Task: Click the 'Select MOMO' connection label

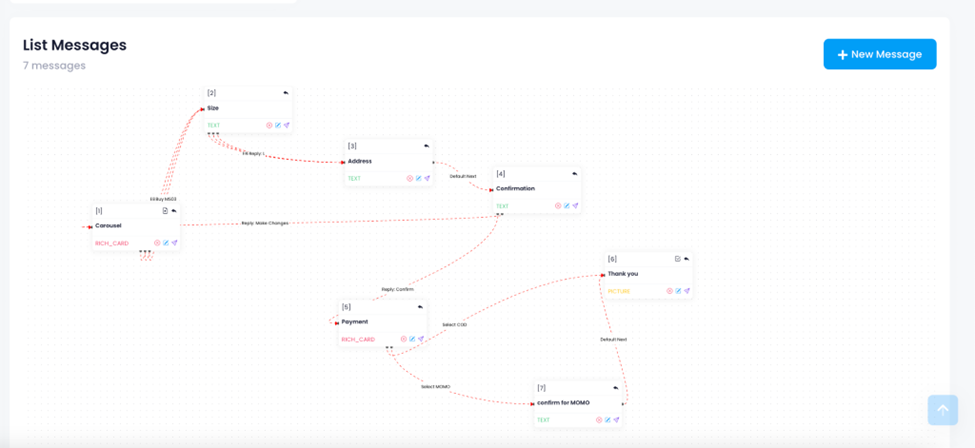Action: (435, 386)
